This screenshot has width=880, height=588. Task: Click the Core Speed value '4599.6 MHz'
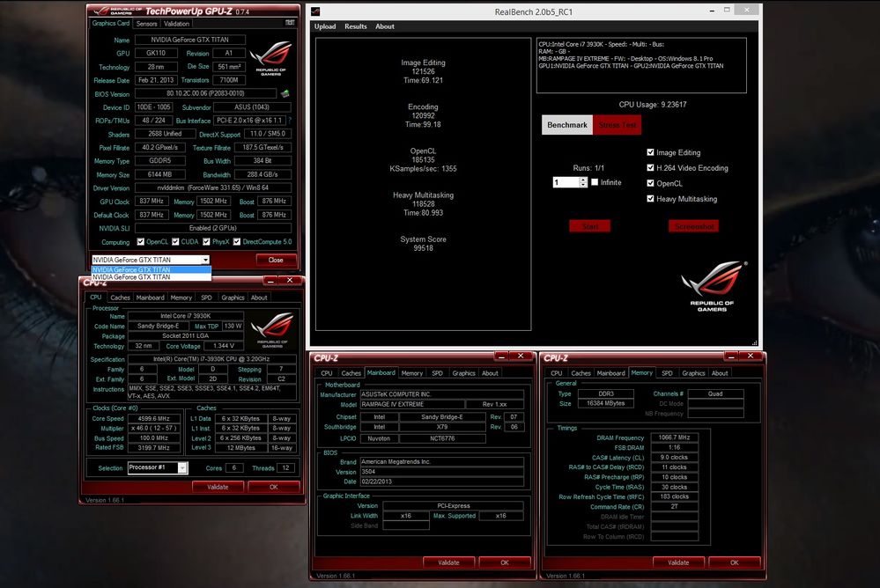154,419
